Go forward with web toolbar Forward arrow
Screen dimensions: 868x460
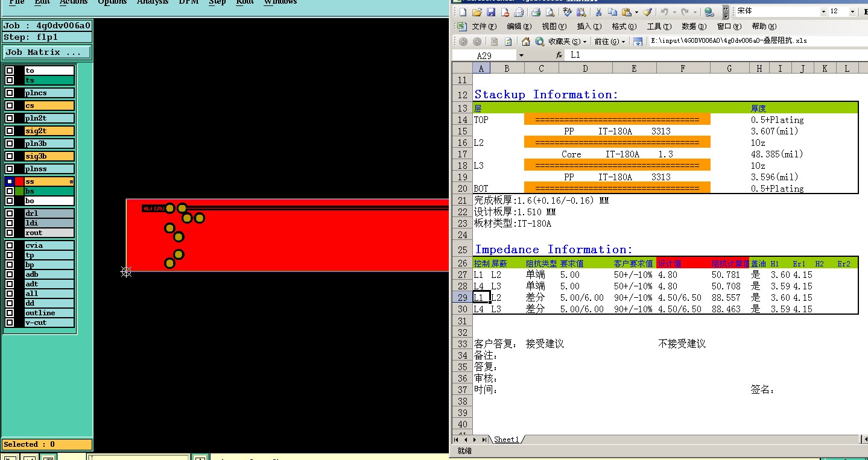click(477, 42)
